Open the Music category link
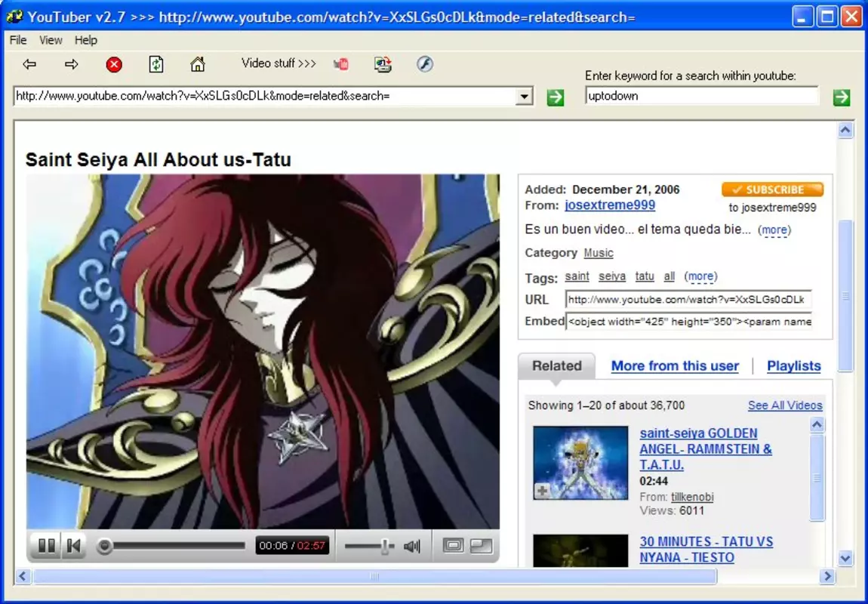The height and width of the screenshot is (604, 868). click(x=599, y=253)
